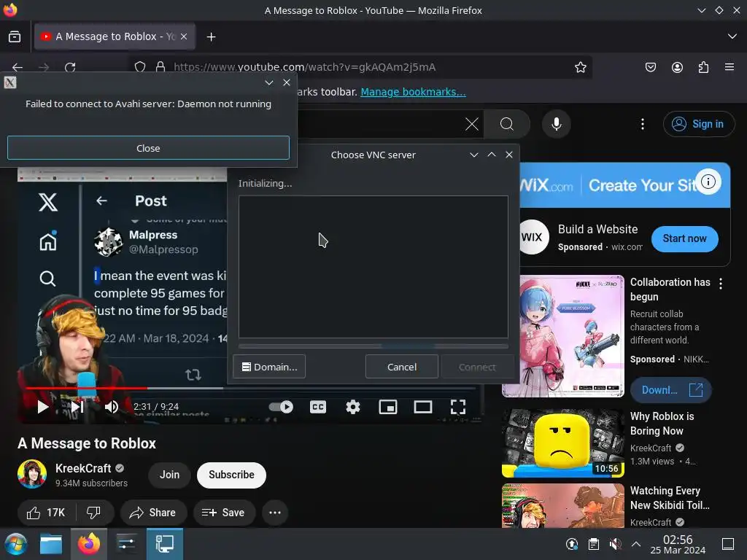Toggle closed captions CC button
747x560 pixels.
click(x=318, y=407)
